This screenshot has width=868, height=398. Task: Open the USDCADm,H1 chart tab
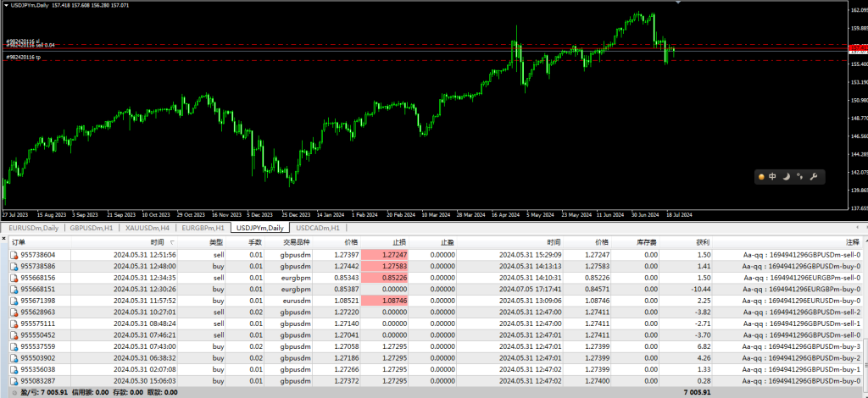(x=317, y=228)
